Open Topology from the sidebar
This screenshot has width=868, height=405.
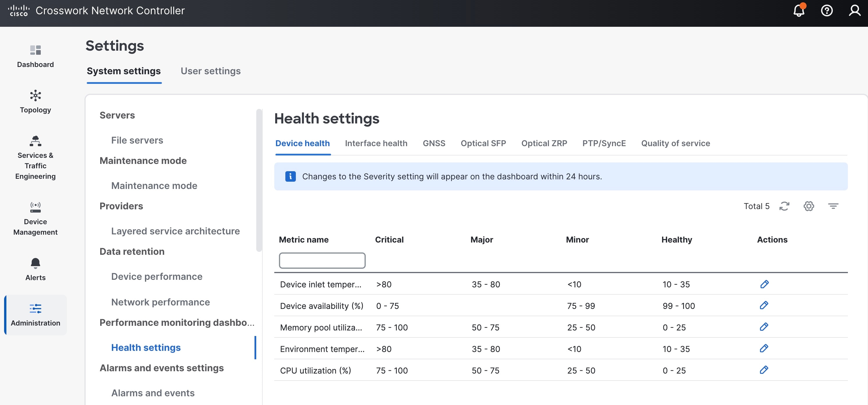pos(36,102)
